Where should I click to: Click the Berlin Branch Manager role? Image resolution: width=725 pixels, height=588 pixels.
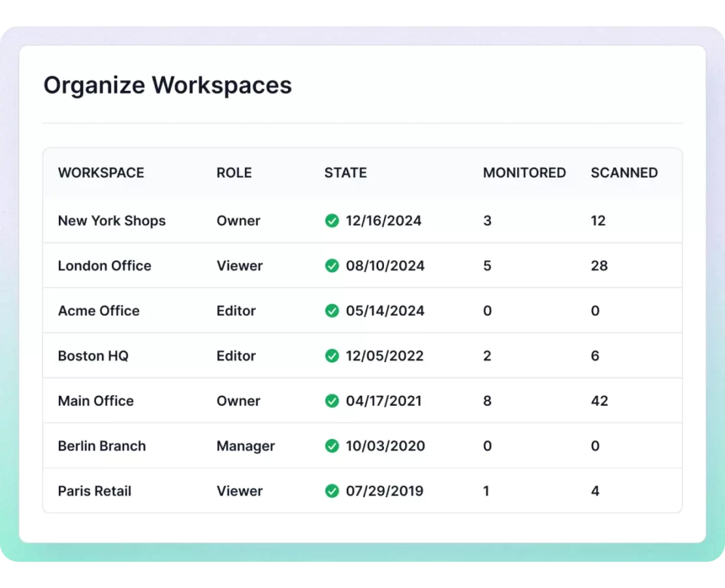[x=246, y=446]
